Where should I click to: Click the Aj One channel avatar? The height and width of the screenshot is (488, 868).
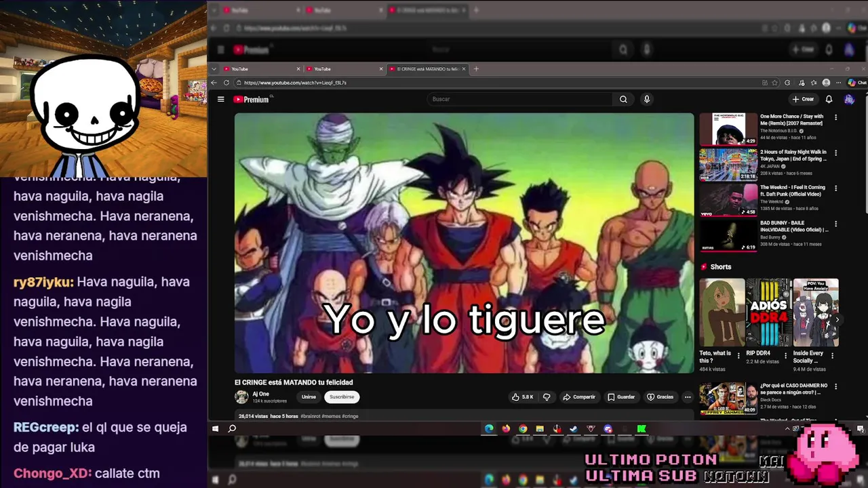click(x=241, y=397)
